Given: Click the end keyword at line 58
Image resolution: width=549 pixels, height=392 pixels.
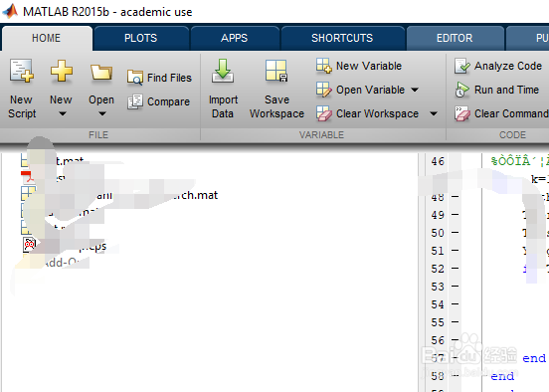Looking at the screenshot, I should pos(502,376).
